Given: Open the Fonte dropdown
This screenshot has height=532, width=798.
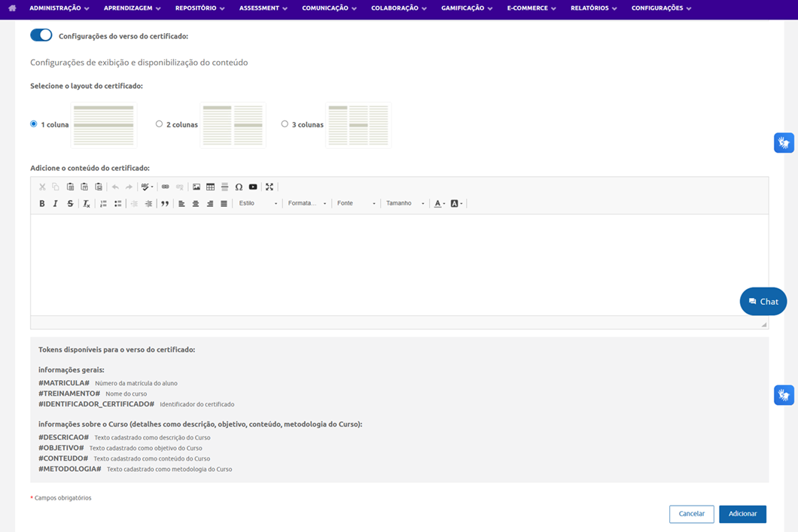Looking at the screenshot, I should [356, 203].
